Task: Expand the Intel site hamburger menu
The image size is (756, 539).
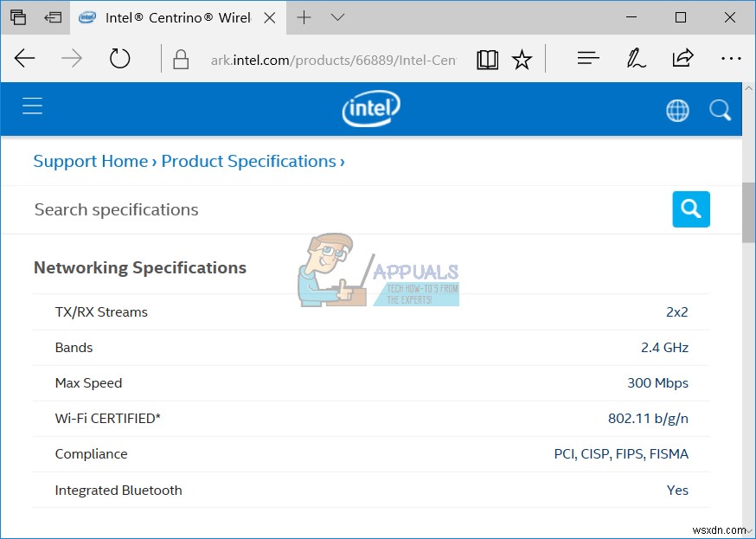Action: 32,106
